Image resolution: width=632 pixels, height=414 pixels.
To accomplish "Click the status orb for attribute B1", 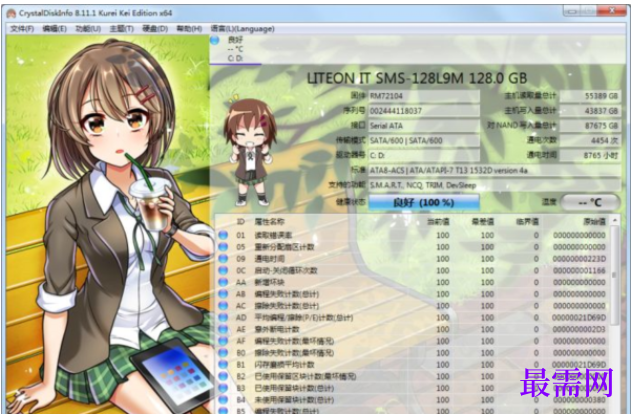I will click(x=223, y=364).
